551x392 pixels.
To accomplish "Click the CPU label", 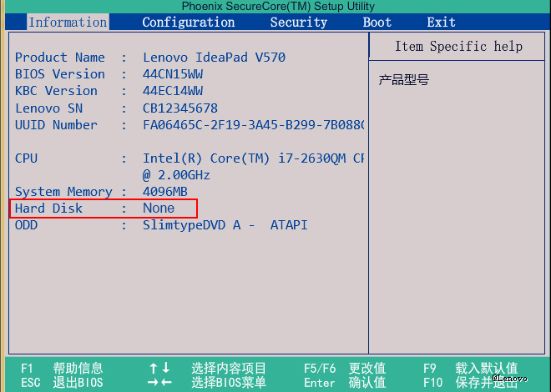I will 26,158.
